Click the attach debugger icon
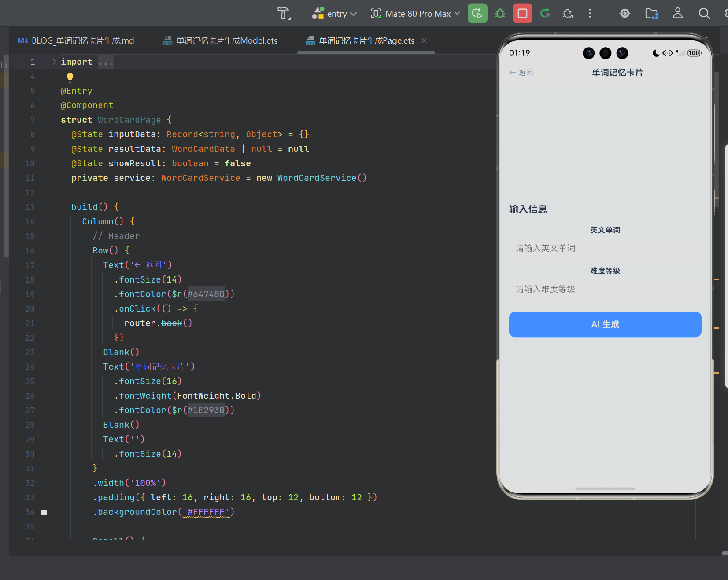Image resolution: width=728 pixels, height=580 pixels. coord(568,14)
